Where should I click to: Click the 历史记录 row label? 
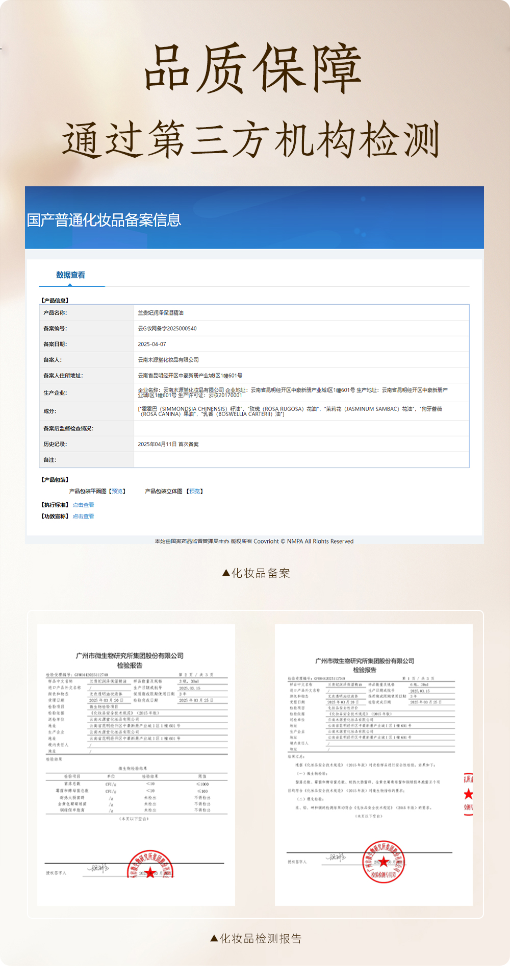[55, 444]
